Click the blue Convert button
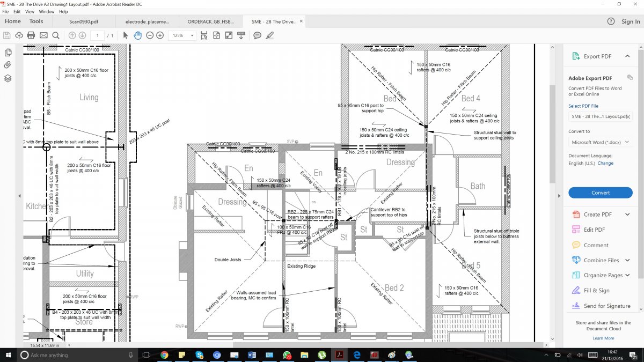Image resolution: width=644 pixels, height=362 pixels. (x=600, y=193)
